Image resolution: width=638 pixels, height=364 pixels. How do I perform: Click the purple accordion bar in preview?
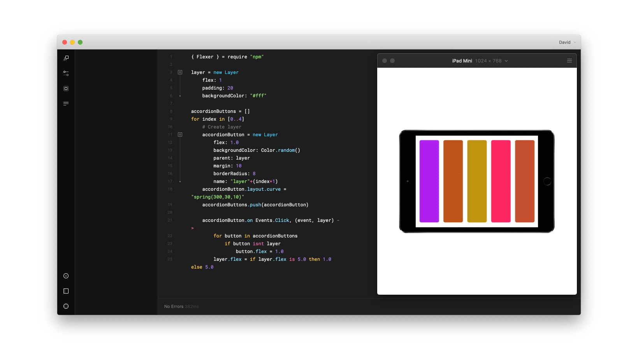coord(429,181)
